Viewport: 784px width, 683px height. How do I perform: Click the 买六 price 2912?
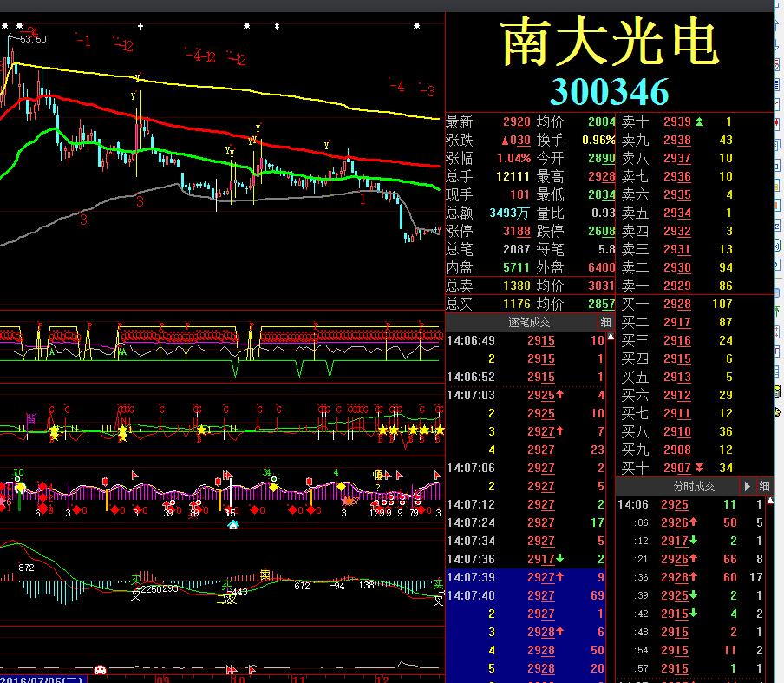pos(677,395)
